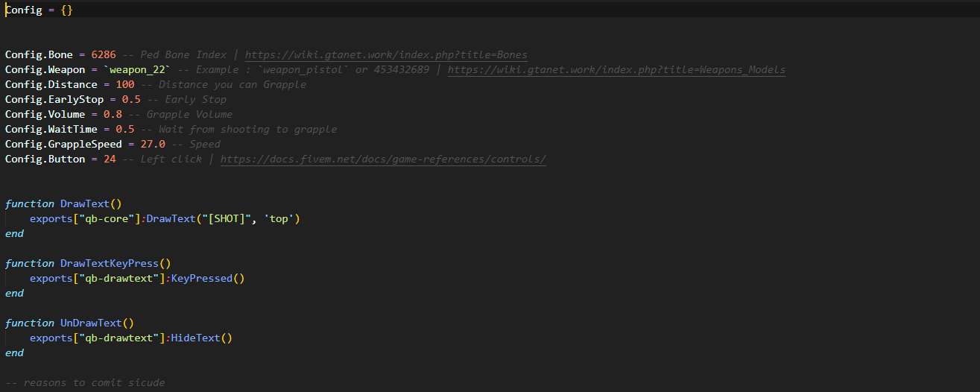The height and width of the screenshot is (392, 980).
Task: Click the Config.GrappleSpeed value 27.0
Action: (153, 145)
